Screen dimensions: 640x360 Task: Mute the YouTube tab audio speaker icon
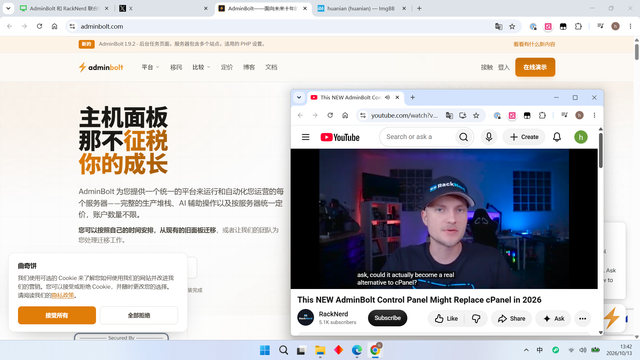[x=387, y=98]
